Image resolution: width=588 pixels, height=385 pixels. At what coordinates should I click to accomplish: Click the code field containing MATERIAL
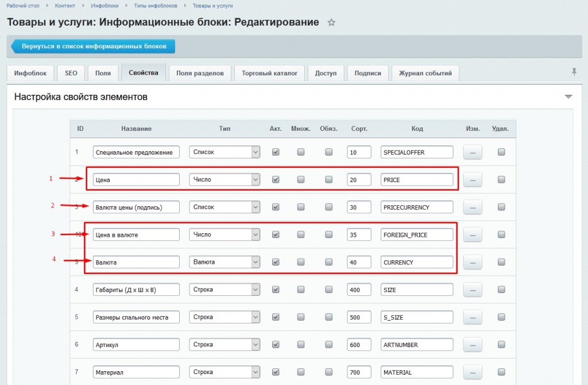click(x=417, y=372)
